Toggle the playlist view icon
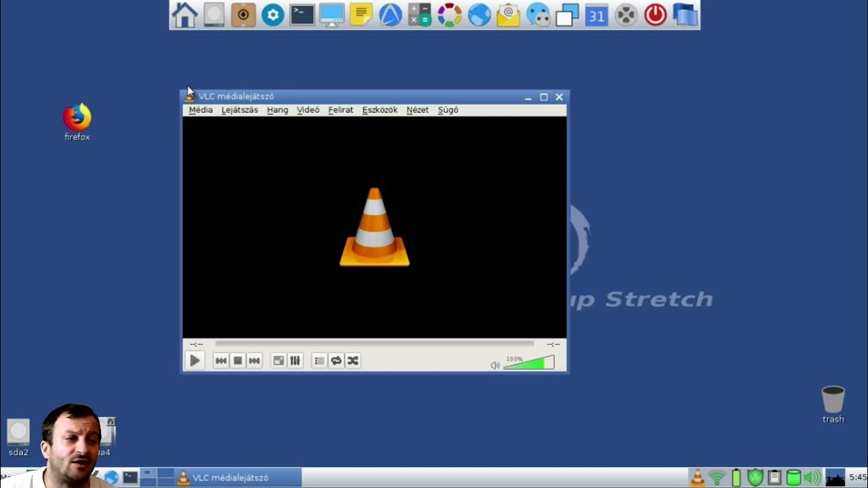868x488 pixels. click(x=319, y=361)
